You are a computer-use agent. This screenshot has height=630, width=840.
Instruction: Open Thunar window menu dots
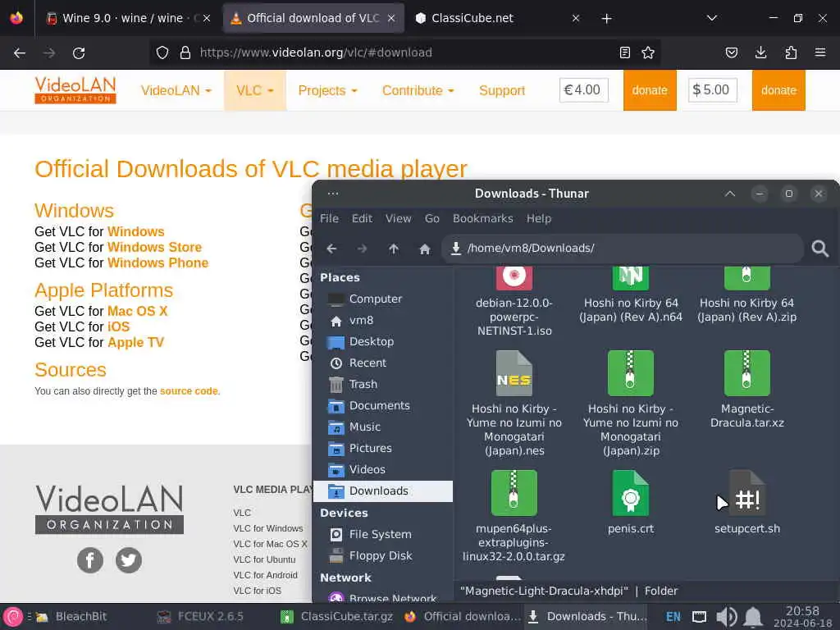(333, 194)
